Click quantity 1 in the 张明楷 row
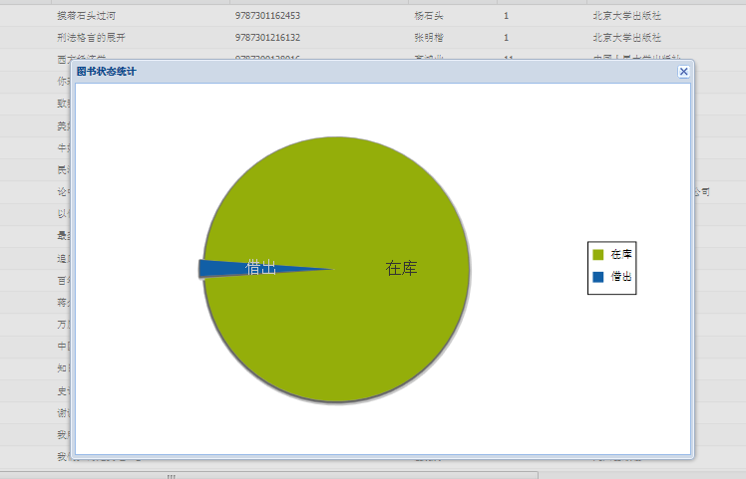The image size is (746, 479). tap(506, 38)
